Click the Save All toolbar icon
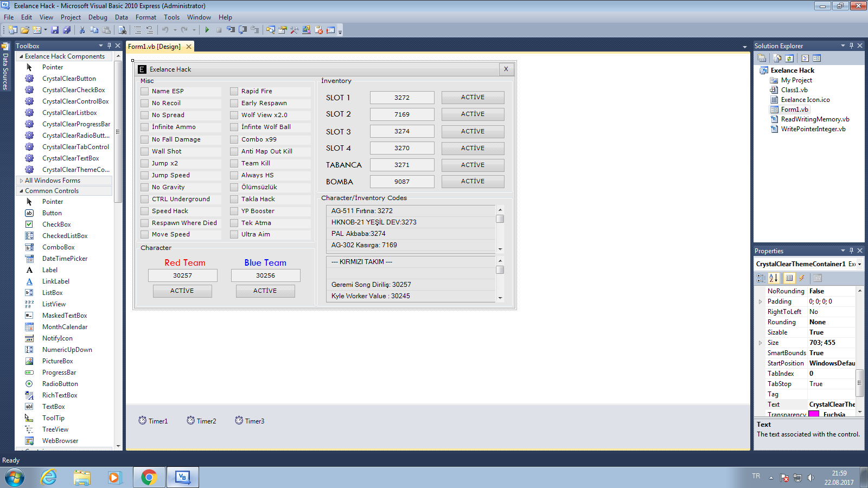 click(67, 30)
